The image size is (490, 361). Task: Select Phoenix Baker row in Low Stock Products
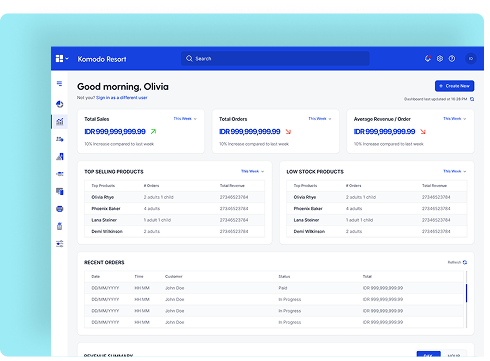click(x=377, y=209)
